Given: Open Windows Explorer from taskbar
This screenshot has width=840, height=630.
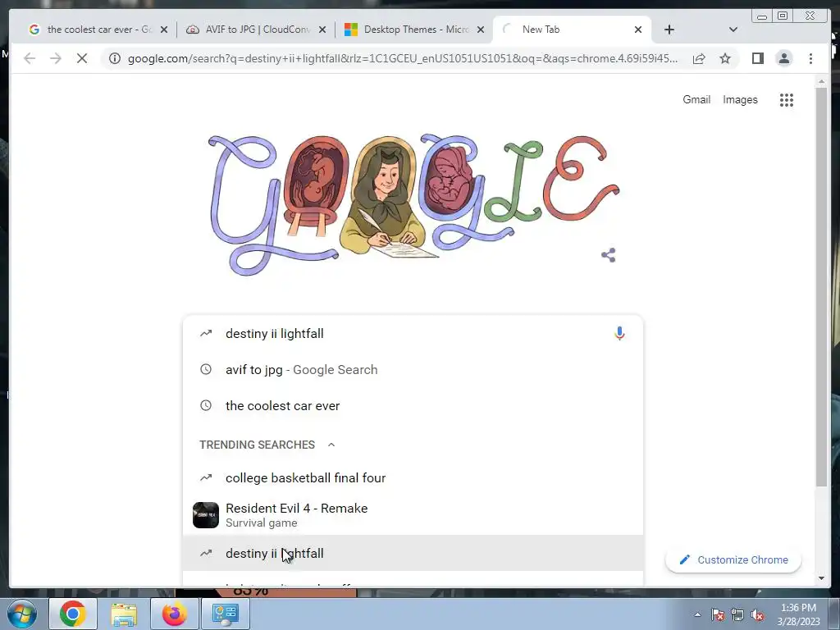Looking at the screenshot, I should [x=124, y=614].
